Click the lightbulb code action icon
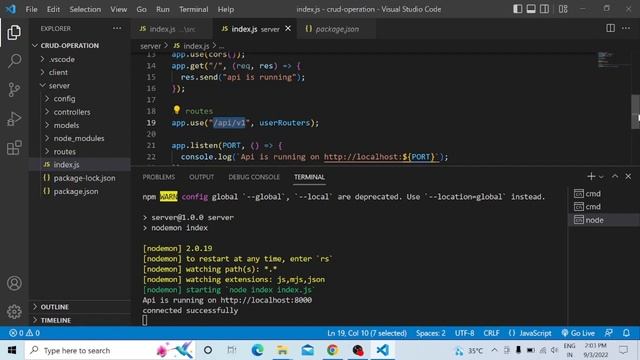The width and height of the screenshot is (640, 360). tap(176, 110)
